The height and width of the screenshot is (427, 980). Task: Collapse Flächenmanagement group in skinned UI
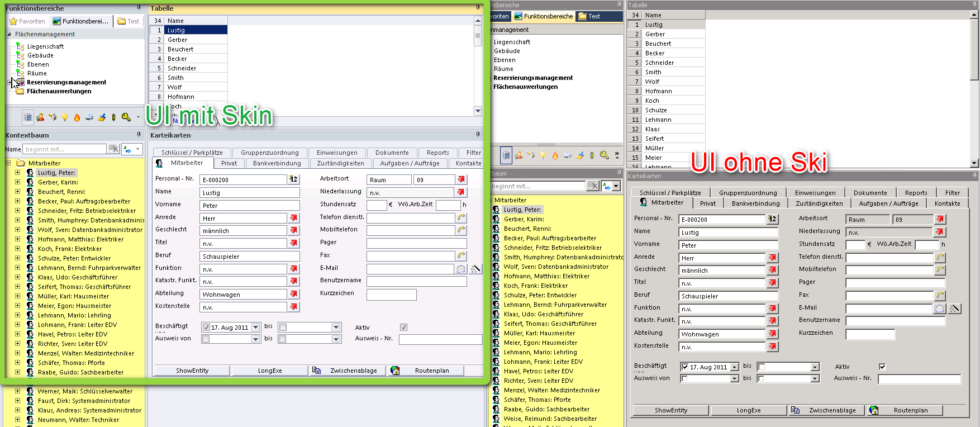coord(9,34)
